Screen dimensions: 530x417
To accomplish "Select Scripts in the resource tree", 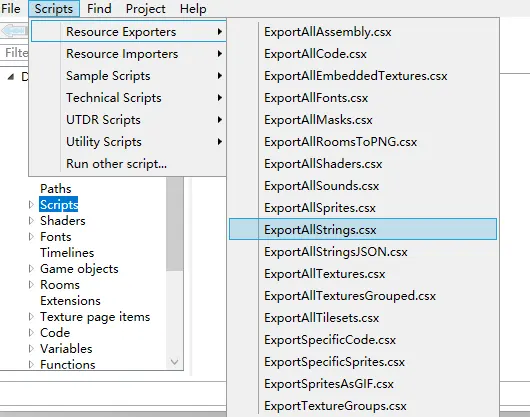I will 59,204.
